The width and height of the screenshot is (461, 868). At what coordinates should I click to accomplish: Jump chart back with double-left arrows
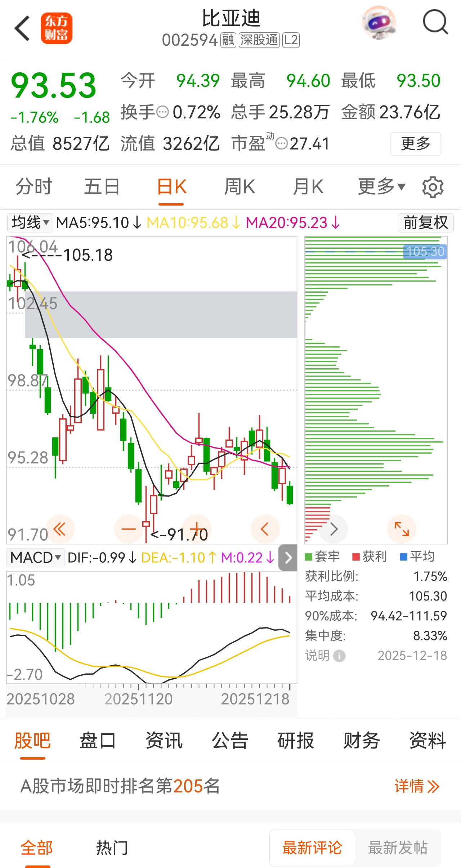pyautogui.click(x=60, y=529)
